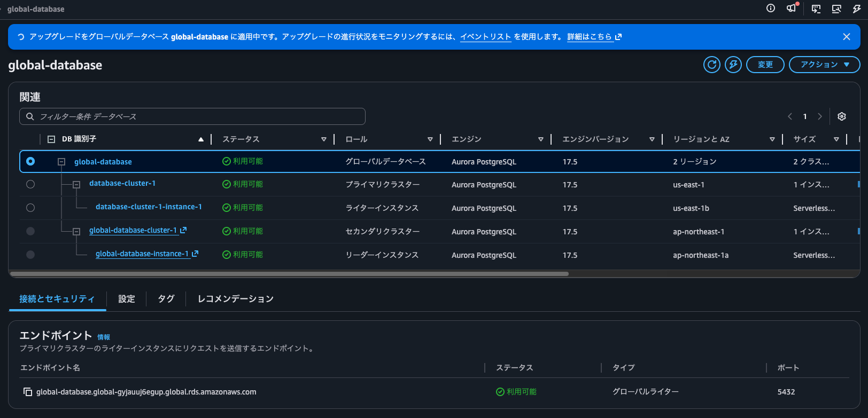Open global-database-cluster-1 external link

pyautogui.click(x=138, y=230)
